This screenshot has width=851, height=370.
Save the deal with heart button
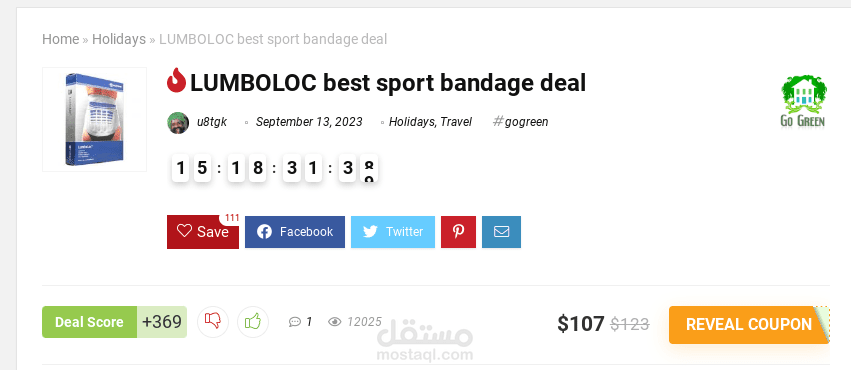coord(202,232)
